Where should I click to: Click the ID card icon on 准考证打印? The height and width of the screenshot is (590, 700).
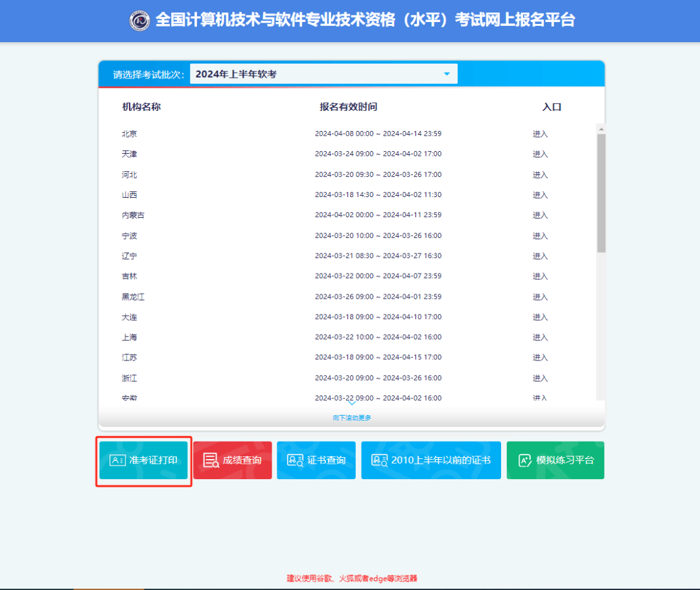point(117,460)
